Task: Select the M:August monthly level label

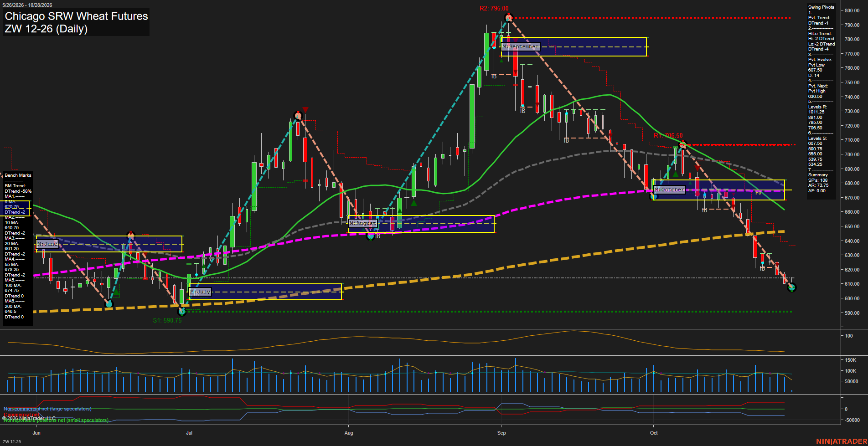Action: point(363,223)
